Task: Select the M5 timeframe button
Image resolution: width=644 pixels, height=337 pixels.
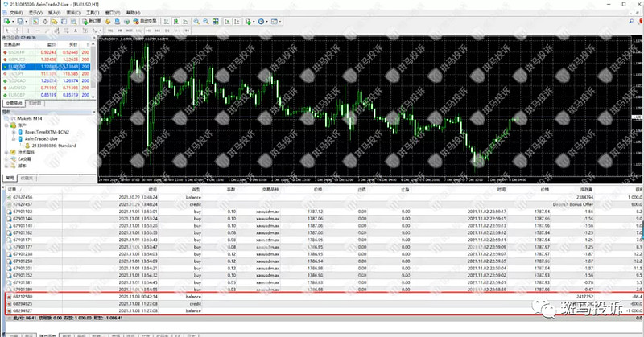Action: pos(119,31)
